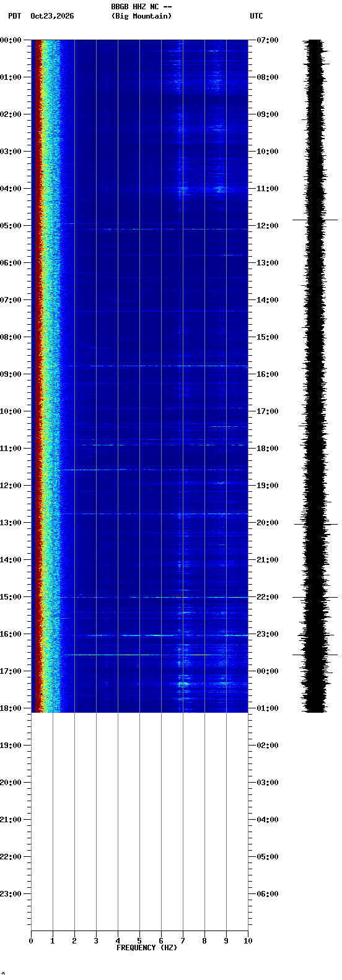This screenshot has height=980, width=342.
Task: Click the 11:00 UTC time label
Action: 268,189
